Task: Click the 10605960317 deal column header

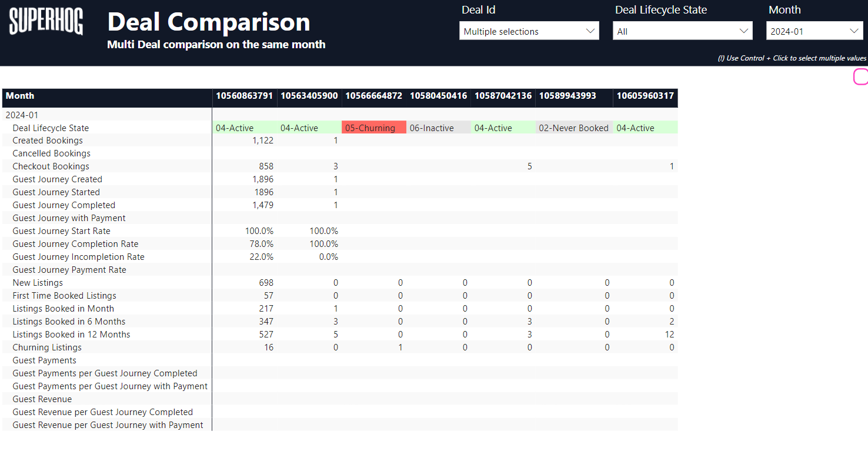Action: (645, 96)
